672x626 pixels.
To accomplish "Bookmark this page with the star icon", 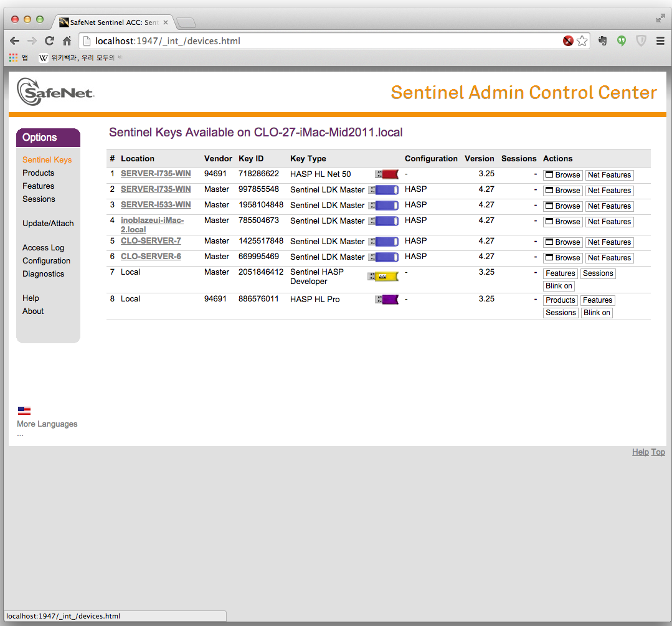I will coord(582,41).
